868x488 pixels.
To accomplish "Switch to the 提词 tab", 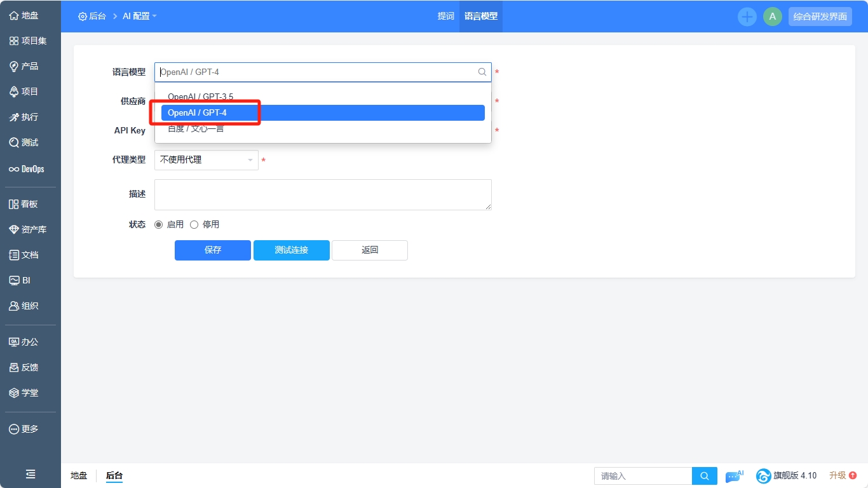I will pos(446,17).
